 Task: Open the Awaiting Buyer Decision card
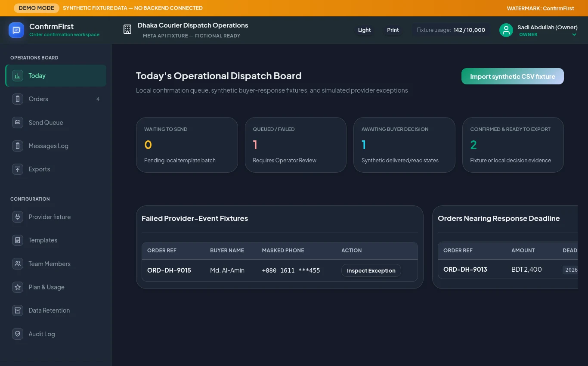404,145
